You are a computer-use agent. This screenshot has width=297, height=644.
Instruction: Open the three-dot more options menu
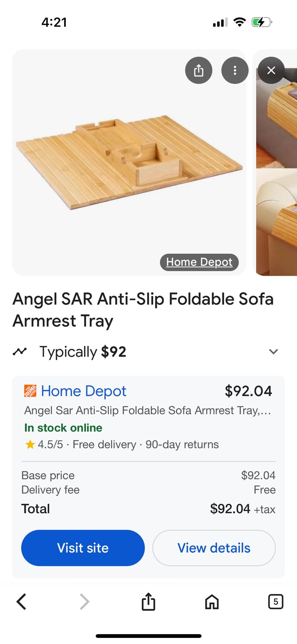coord(235,70)
